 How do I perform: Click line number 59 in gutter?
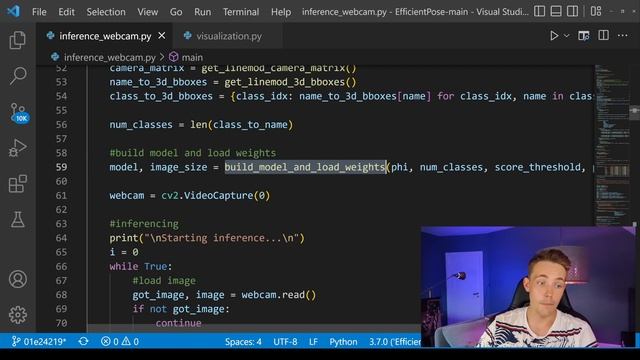pyautogui.click(x=61, y=167)
